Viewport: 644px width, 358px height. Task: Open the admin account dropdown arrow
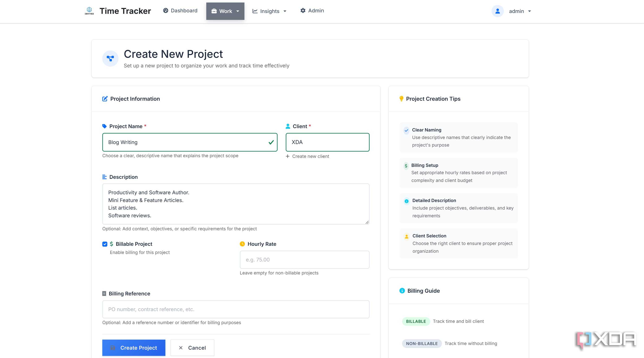point(529,11)
